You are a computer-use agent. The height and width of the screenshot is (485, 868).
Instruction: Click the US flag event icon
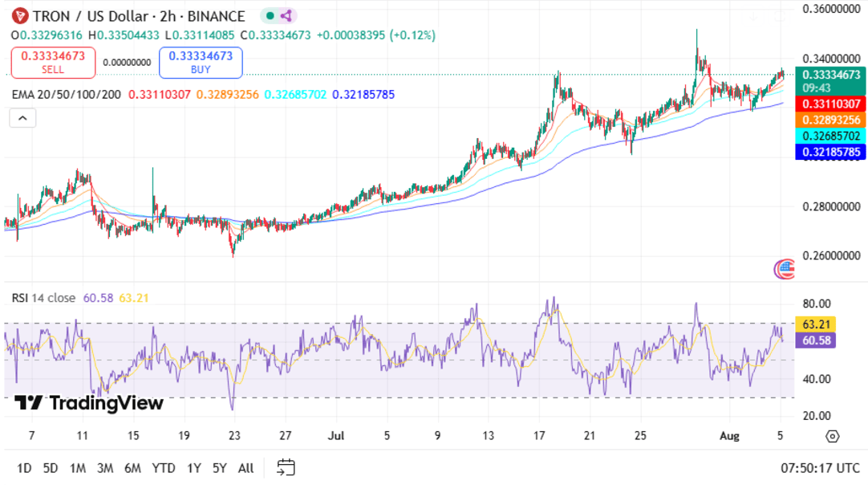pyautogui.click(x=784, y=270)
